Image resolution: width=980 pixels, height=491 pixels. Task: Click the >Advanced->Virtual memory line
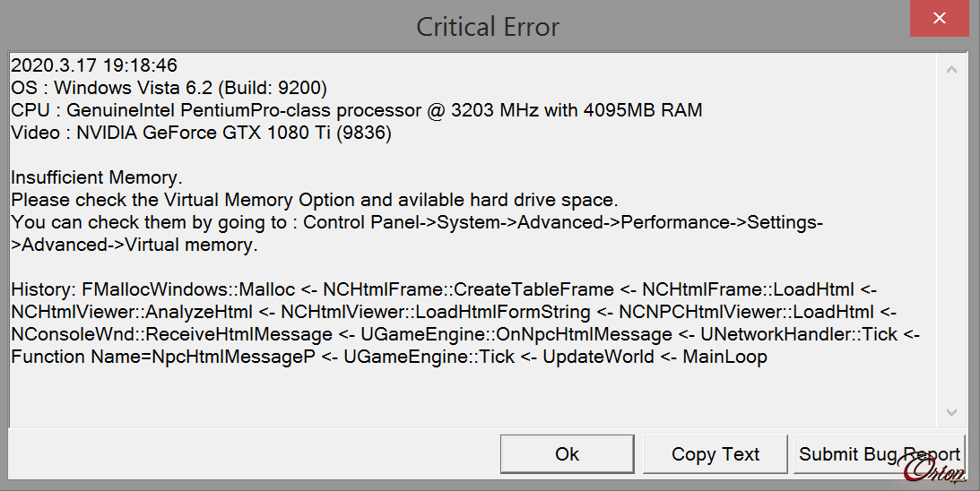click(134, 245)
